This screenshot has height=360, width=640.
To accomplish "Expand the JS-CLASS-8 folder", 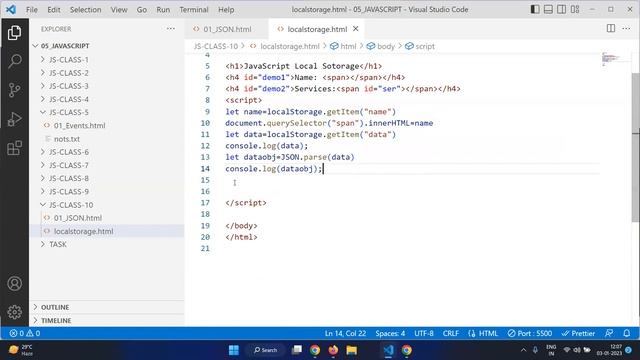I will pos(107,178).
